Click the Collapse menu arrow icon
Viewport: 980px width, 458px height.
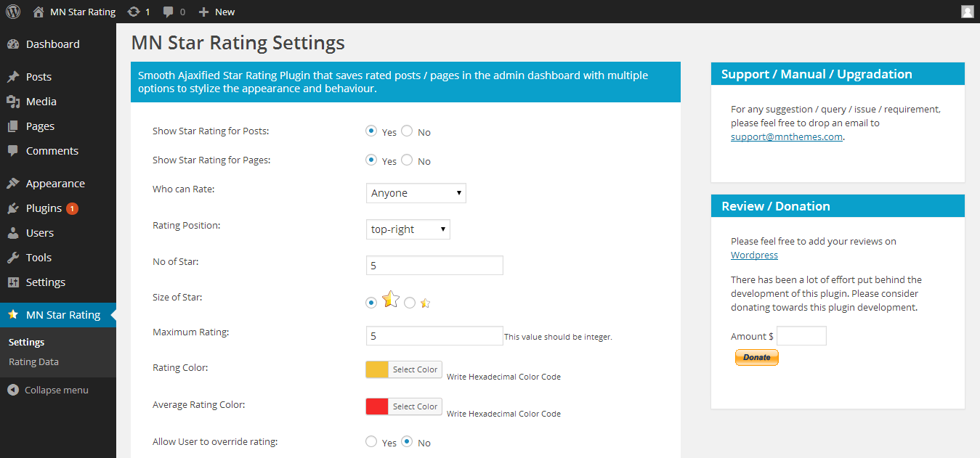13,390
